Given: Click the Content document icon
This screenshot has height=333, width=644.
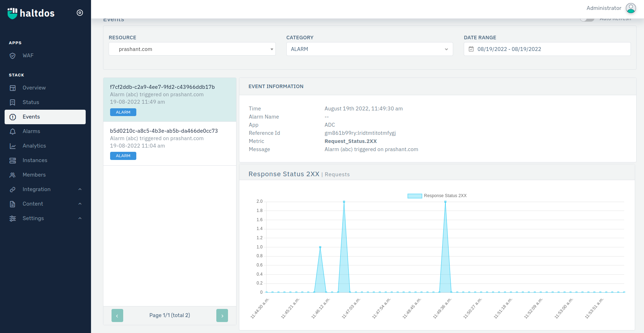Looking at the screenshot, I should pyautogui.click(x=13, y=204).
